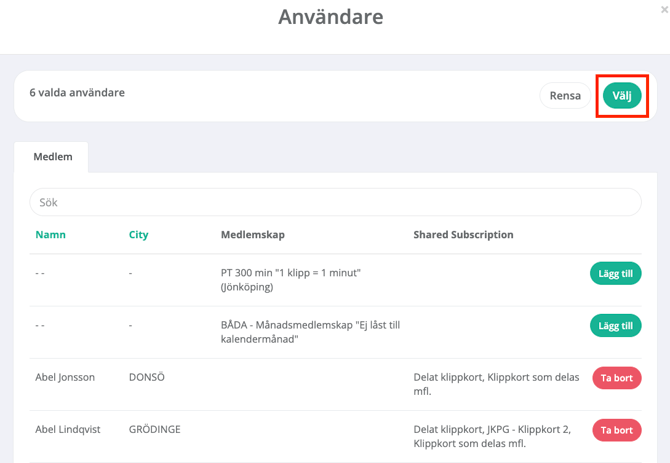Viewport: 670px width, 463px height.
Task: Select the Abel Lindqvist name cell
Action: tap(68, 430)
